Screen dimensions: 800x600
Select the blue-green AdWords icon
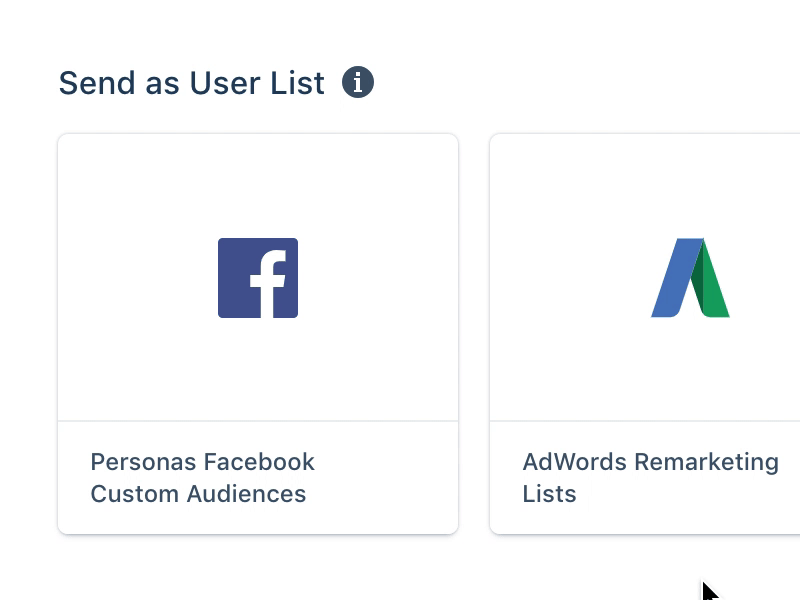click(690, 277)
